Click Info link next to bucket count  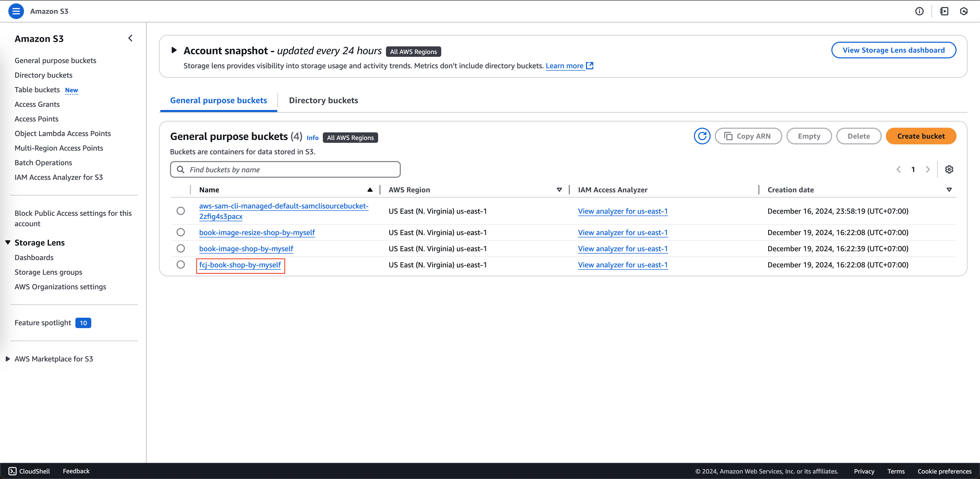point(312,138)
